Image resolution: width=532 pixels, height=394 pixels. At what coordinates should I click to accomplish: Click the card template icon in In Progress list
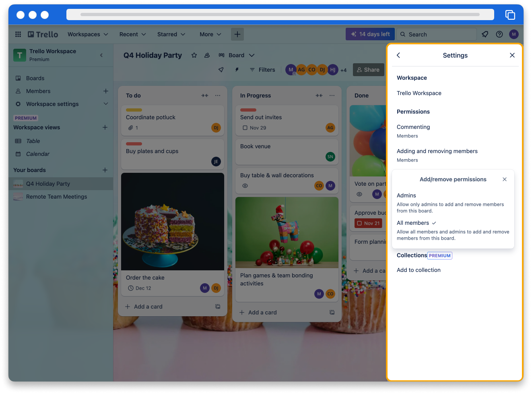[332, 312]
